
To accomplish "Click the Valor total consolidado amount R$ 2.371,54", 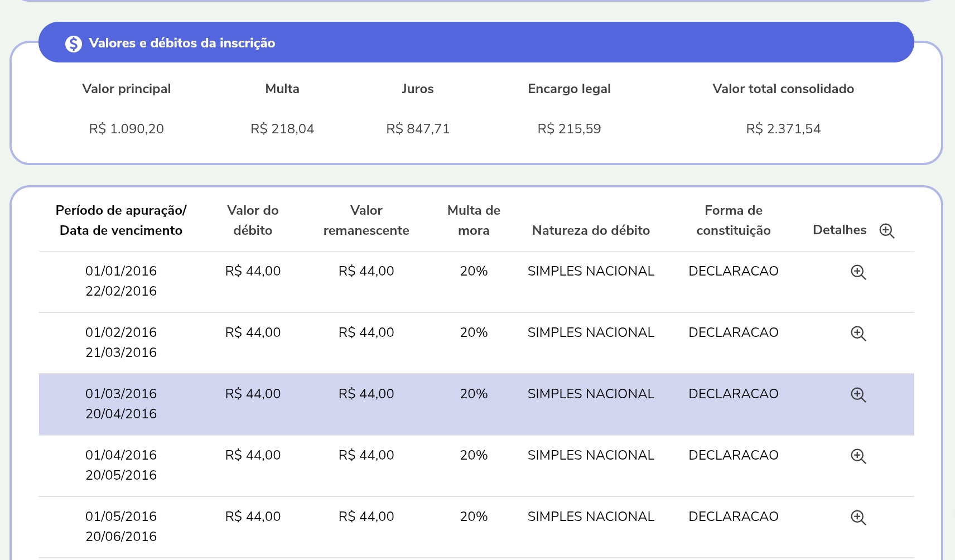I will [783, 129].
